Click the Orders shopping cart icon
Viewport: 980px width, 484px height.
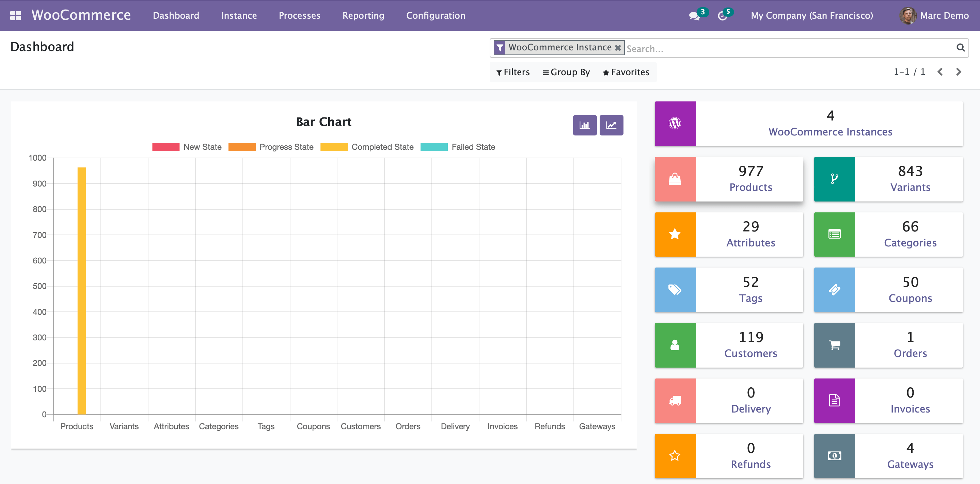834,345
